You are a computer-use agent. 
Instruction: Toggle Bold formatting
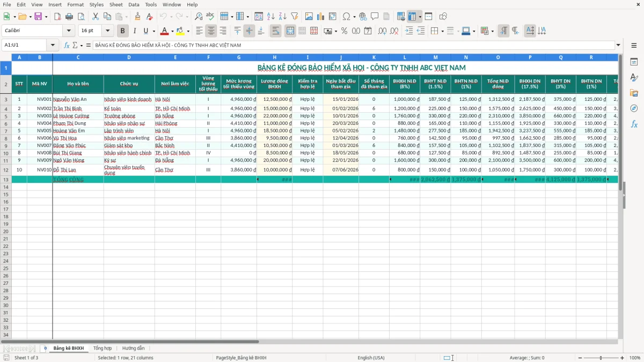point(123,31)
